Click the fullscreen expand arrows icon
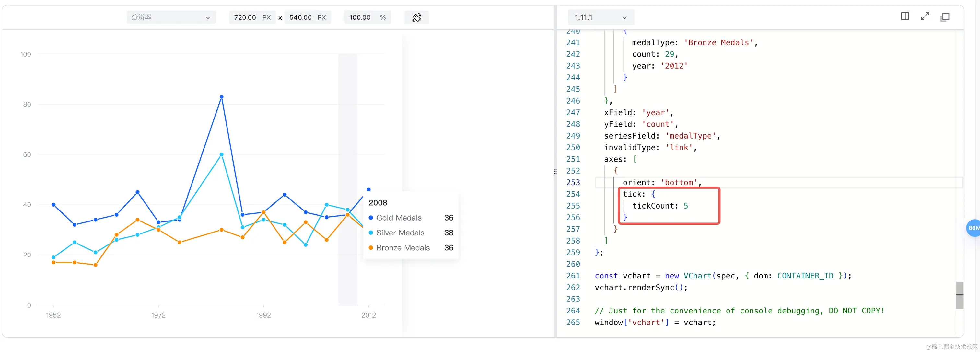This screenshot has width=980, height=352. click(x=925, y=16)
